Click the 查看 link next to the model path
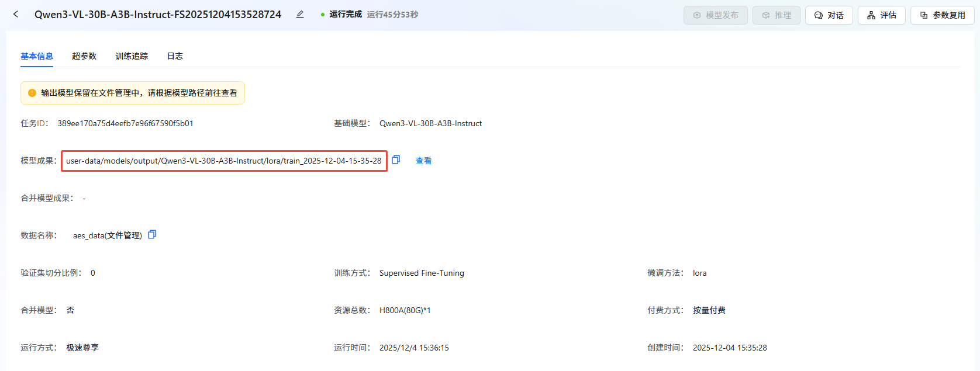980x371 pixels. 423,161
